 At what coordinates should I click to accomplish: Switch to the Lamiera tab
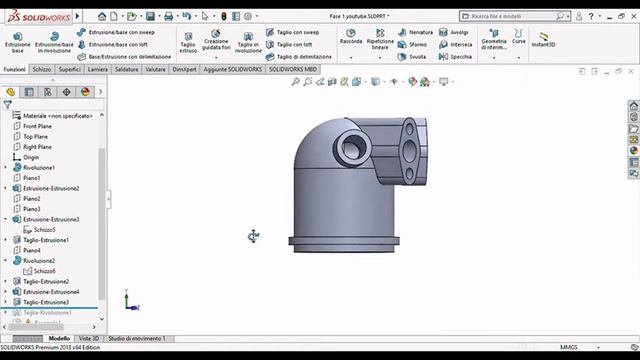click(x=98, y=69)
